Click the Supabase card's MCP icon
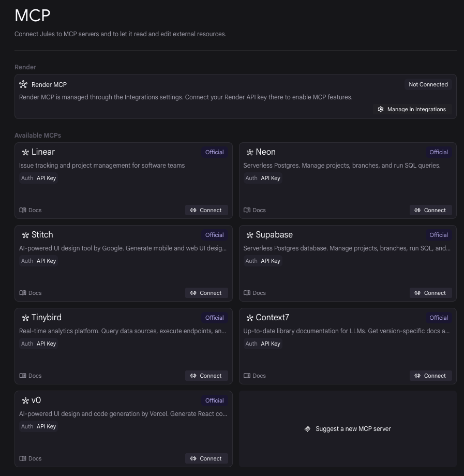 point(250,235)
